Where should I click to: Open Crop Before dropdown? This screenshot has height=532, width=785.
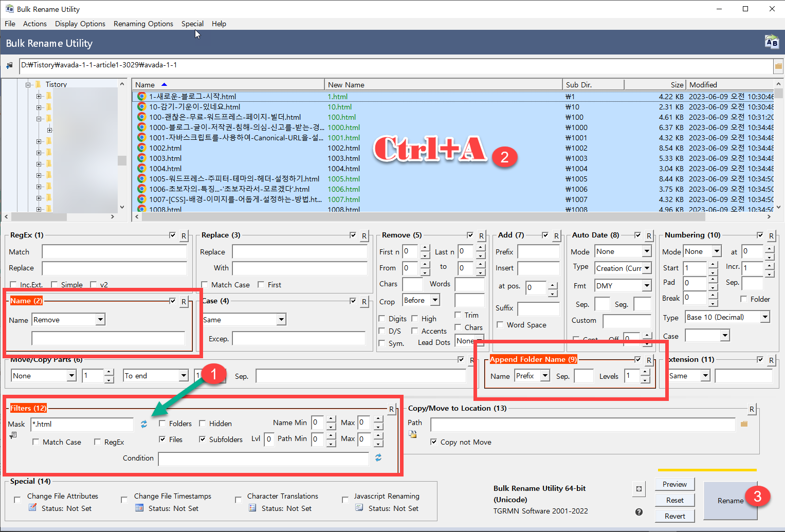(x=435, y=300)
